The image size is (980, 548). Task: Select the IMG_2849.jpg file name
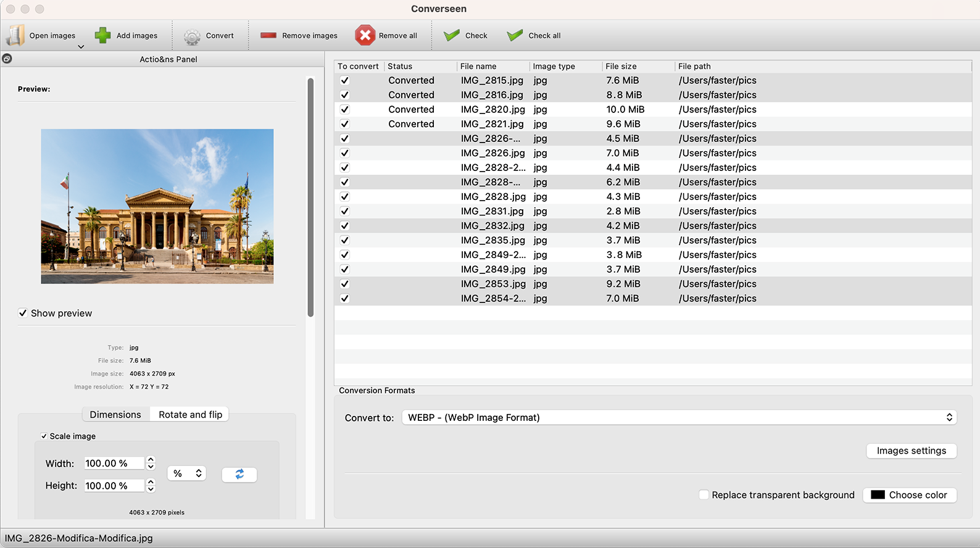click(x=493, y=269)
